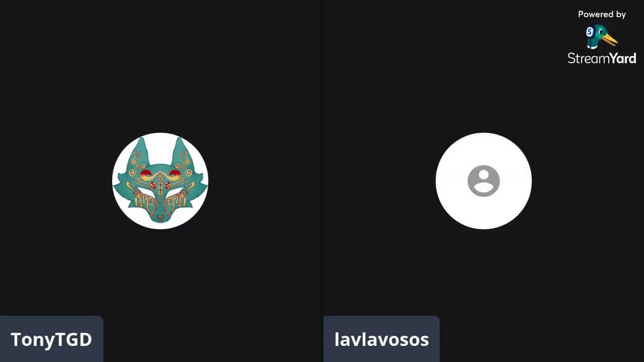Select the lavlavosos default profile avatar
The width and height of the screenshot is (644, 362).
484,181
